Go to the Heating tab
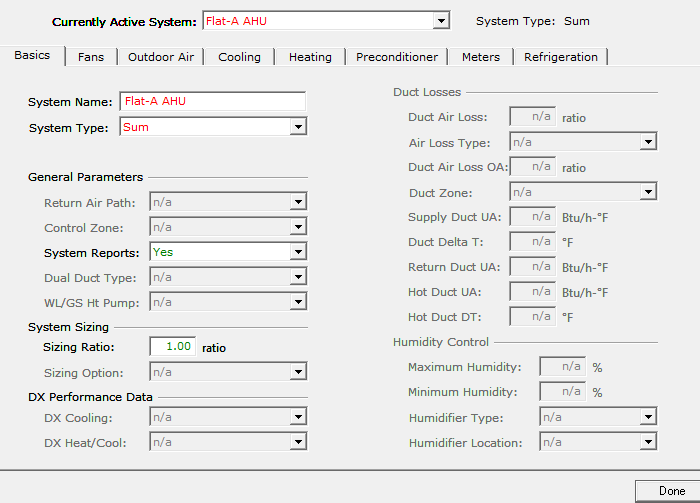 pyautogui.click(x=310, y=57)
